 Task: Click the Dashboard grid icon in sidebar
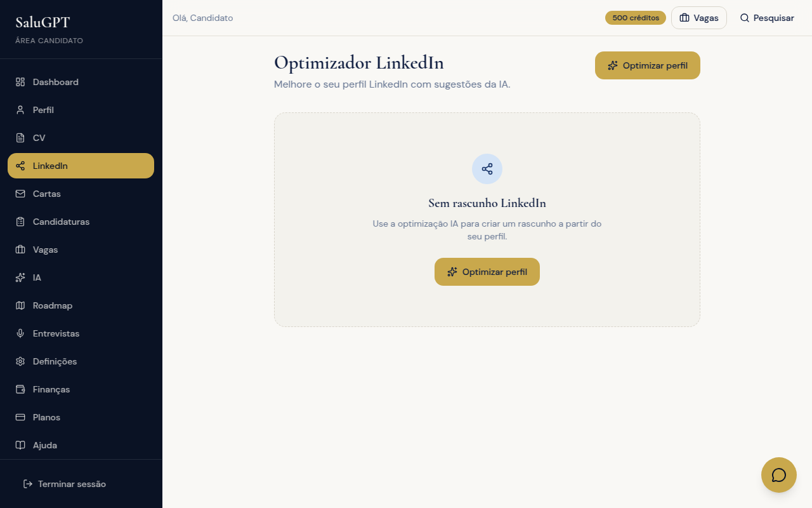(20, 82)
